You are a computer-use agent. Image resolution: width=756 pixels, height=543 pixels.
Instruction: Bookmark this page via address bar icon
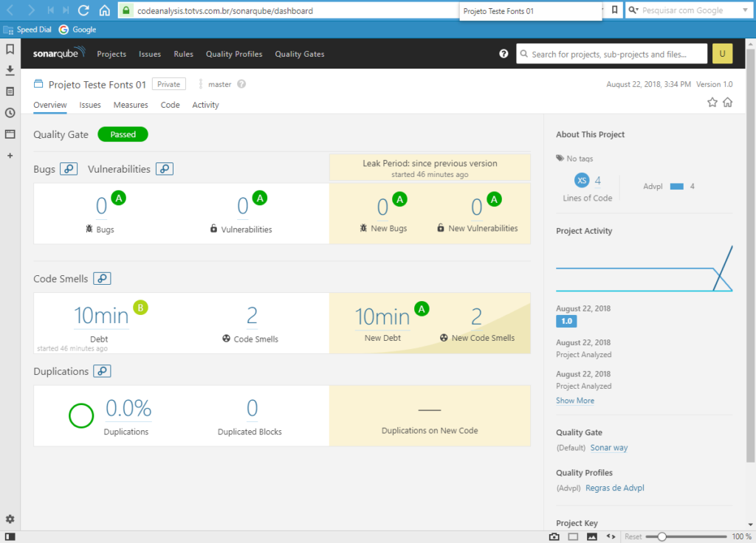tap(615, 10)
